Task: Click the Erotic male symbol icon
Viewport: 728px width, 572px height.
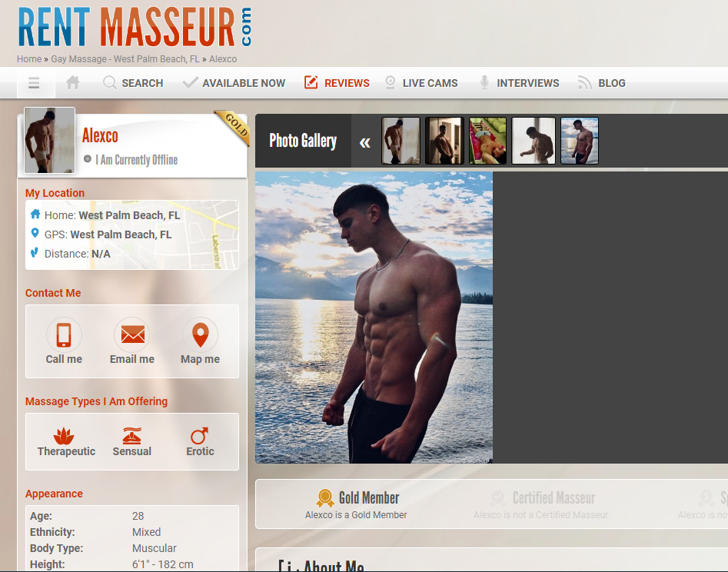Action: pos(200,436)
